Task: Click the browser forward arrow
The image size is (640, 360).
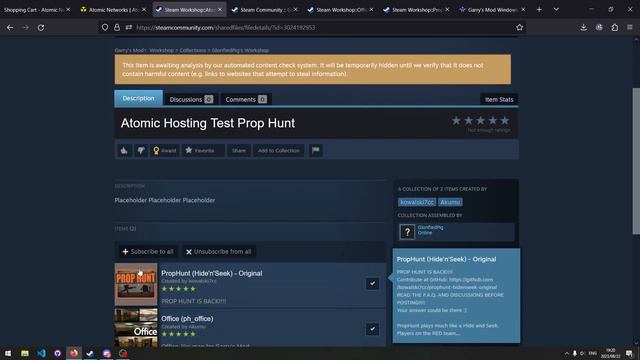Action: [25, 27]
